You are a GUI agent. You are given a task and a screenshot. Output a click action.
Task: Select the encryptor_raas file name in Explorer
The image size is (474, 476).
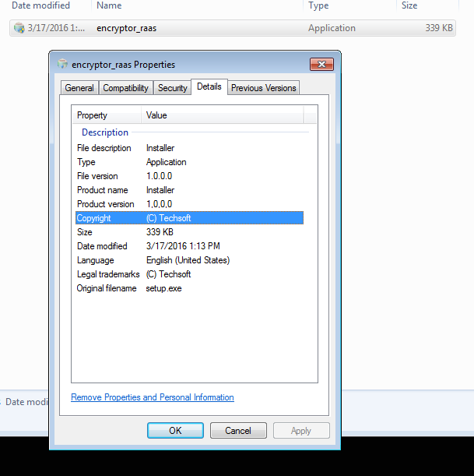point(126,28)
